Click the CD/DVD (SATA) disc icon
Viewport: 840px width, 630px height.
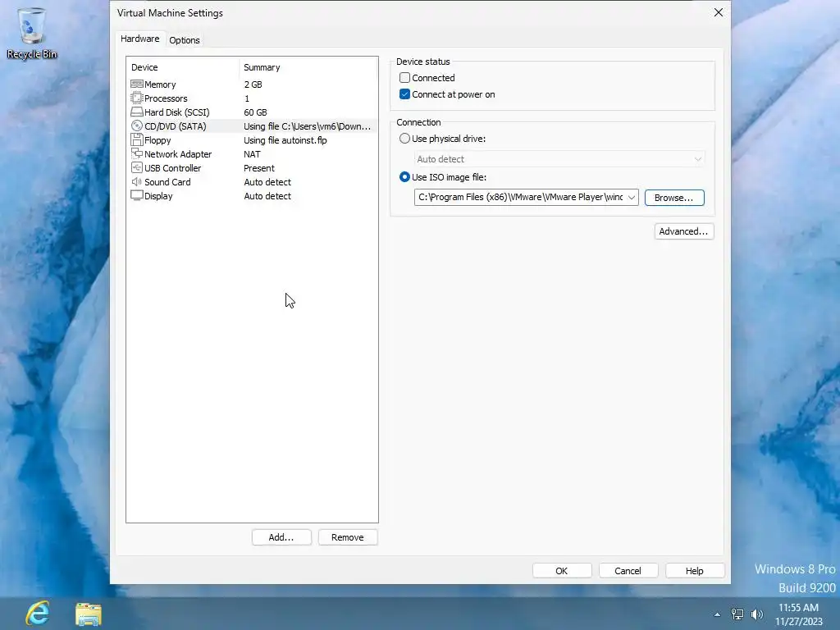pos(137,126)
